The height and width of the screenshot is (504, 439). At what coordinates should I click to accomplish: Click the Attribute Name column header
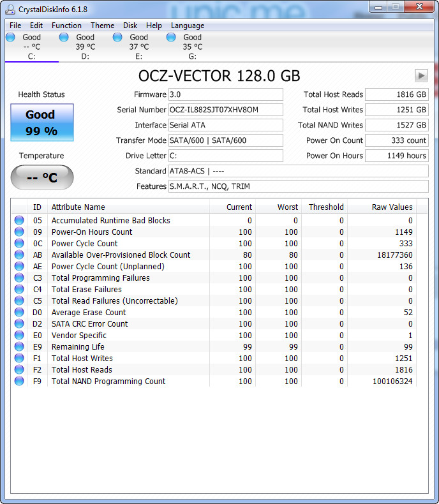tap(128, 207)
